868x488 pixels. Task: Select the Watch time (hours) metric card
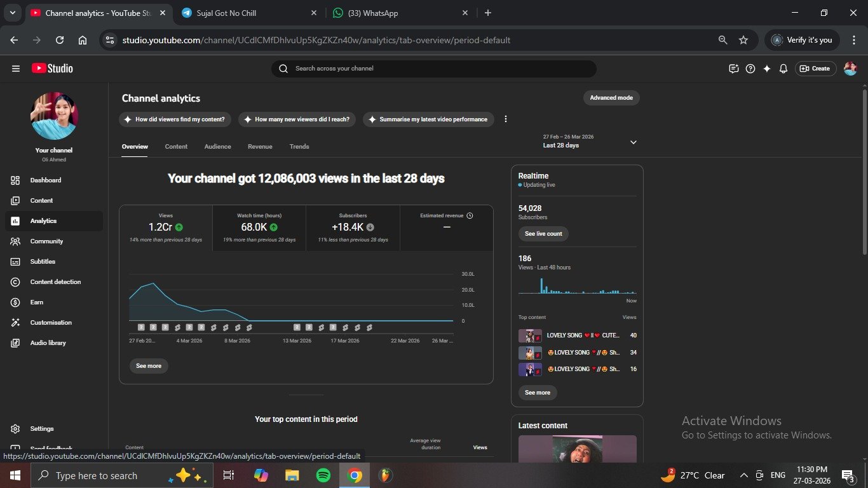[259, 227]
